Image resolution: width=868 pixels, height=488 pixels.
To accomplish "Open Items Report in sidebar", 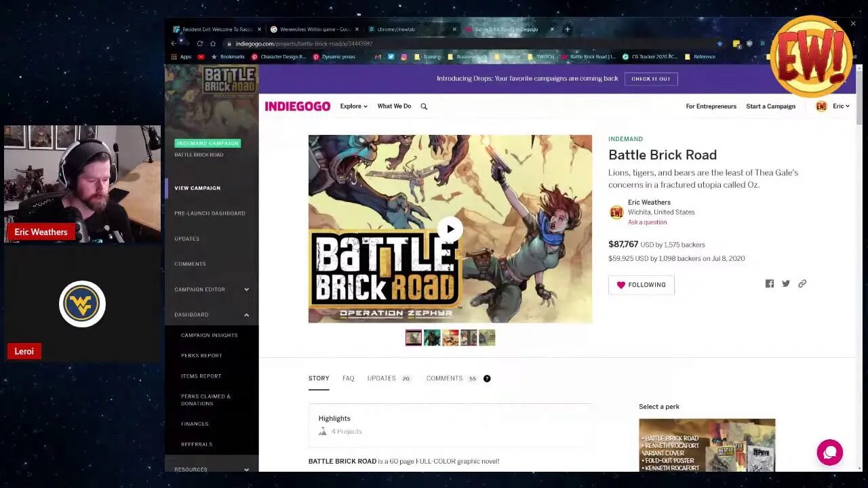I will (x=201, y=376).
